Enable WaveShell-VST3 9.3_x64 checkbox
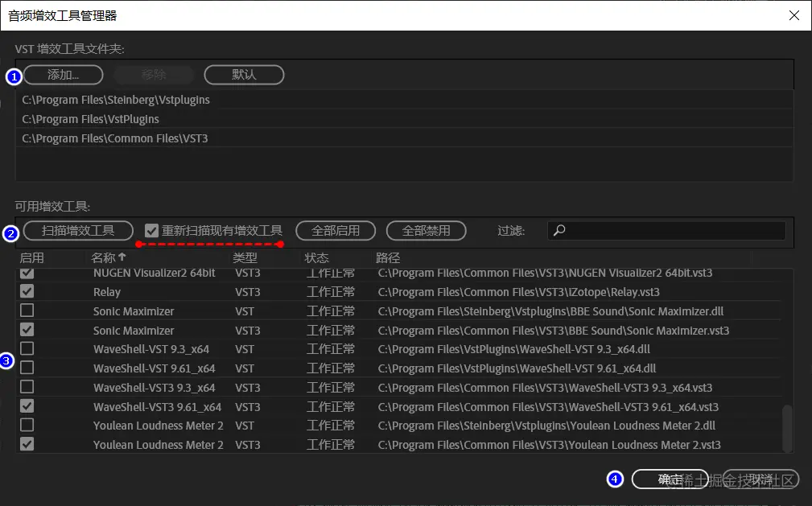This screenshot has width=812, height=506. coord(27,387)
